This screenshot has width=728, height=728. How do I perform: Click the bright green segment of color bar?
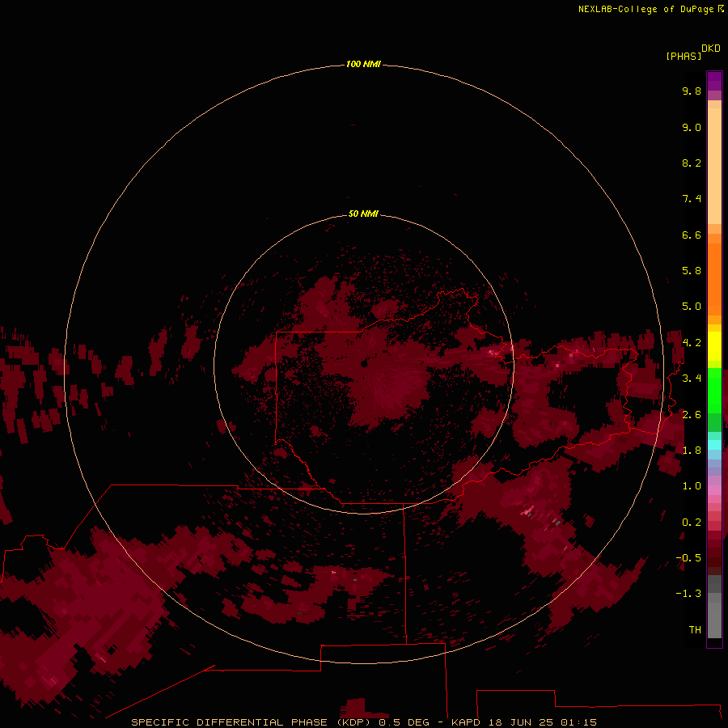pos(714,390)
